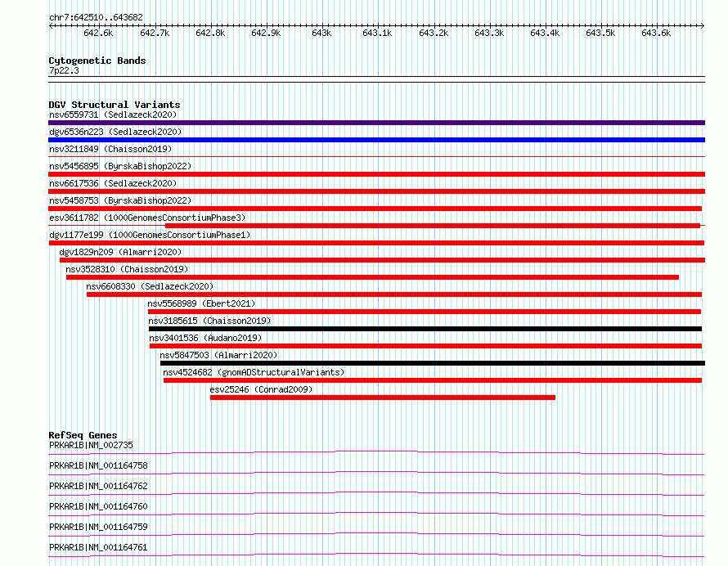Select the 642.6k ruler position label

pos(98,33)
